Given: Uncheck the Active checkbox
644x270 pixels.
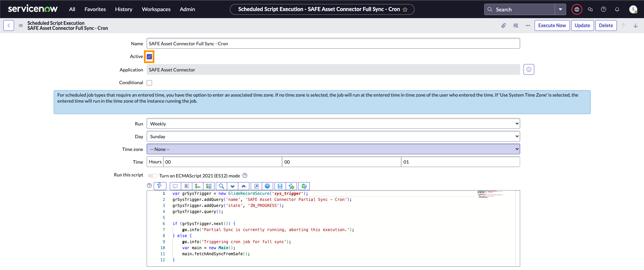Looking at the screenshot, I should [x=149, y=57].
